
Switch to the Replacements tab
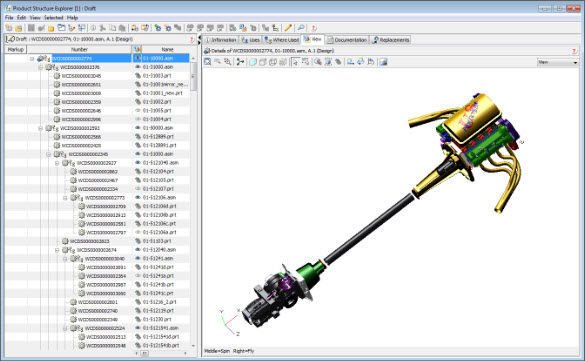[391, 40]
